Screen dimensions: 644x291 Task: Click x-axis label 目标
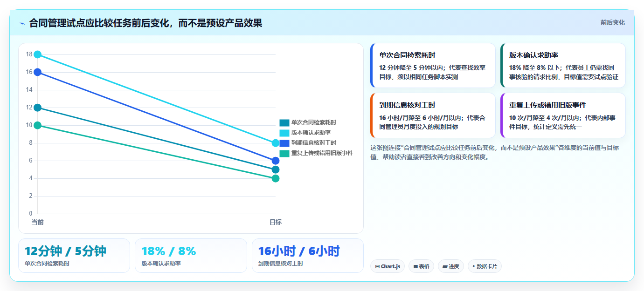(276, 222)
